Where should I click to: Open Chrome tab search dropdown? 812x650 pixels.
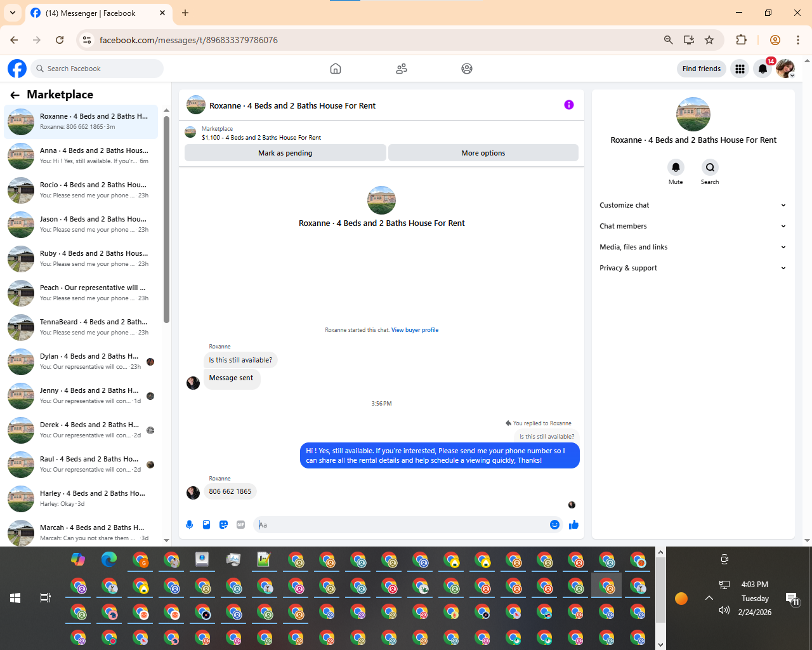point(13,13)
